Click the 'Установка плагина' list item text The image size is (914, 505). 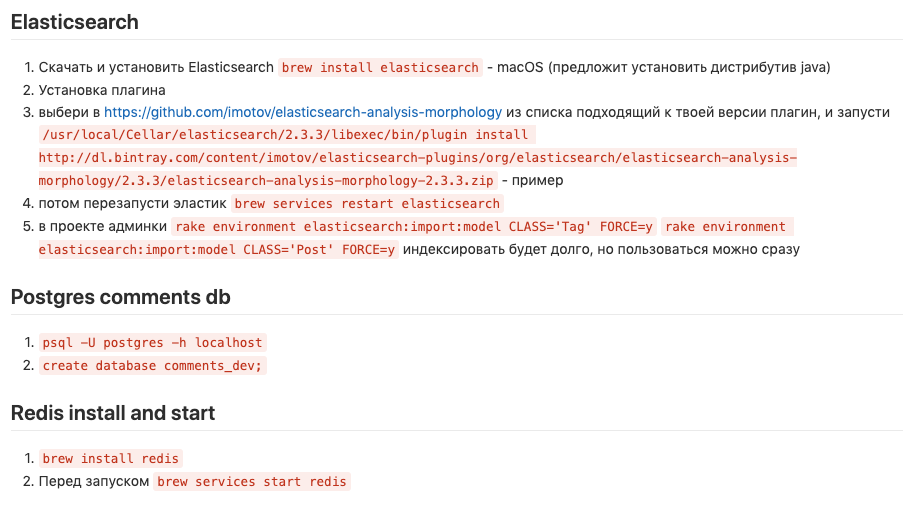coord(102,90)
